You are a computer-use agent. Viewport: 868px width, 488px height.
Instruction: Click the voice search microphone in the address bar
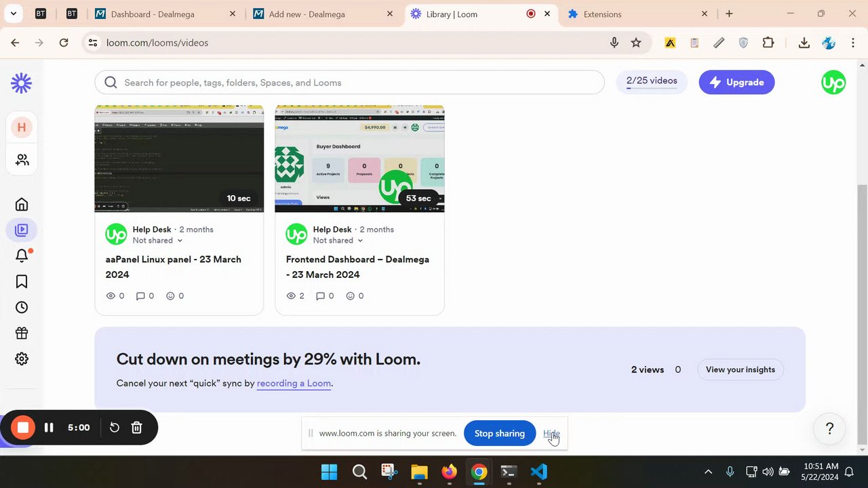pos(614,43)
